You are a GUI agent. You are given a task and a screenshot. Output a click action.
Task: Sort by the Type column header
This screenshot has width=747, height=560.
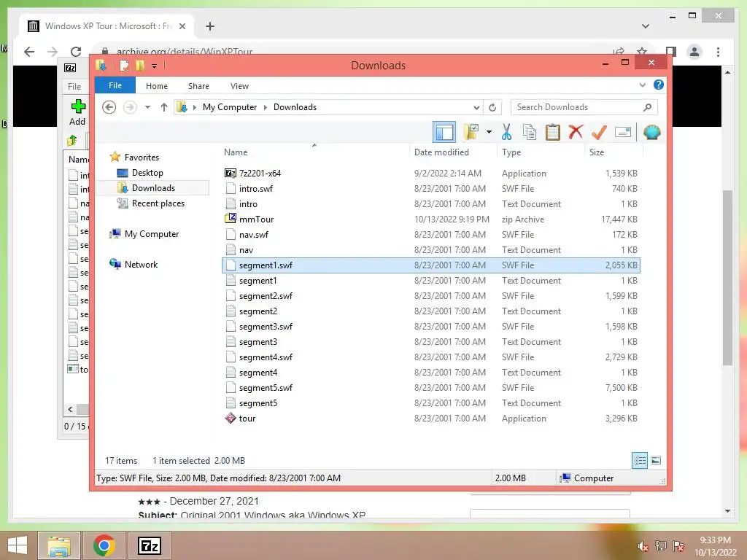coord(511,152)
